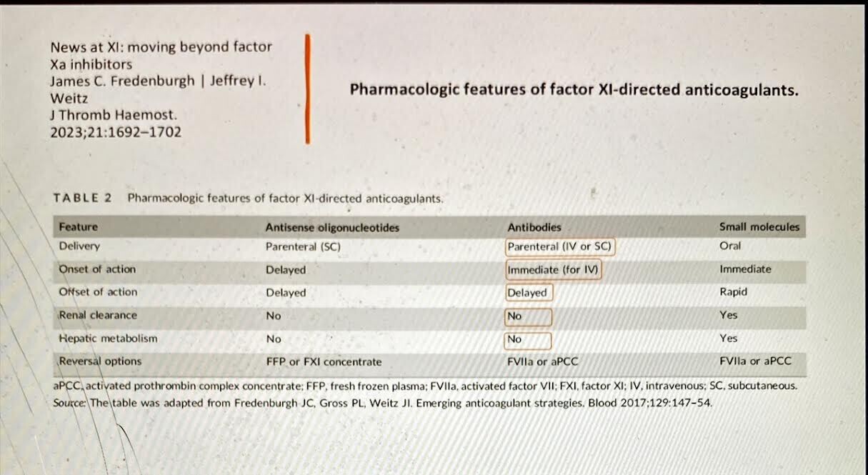Click the 'Oral' small molecules cell

coord(730,246)
